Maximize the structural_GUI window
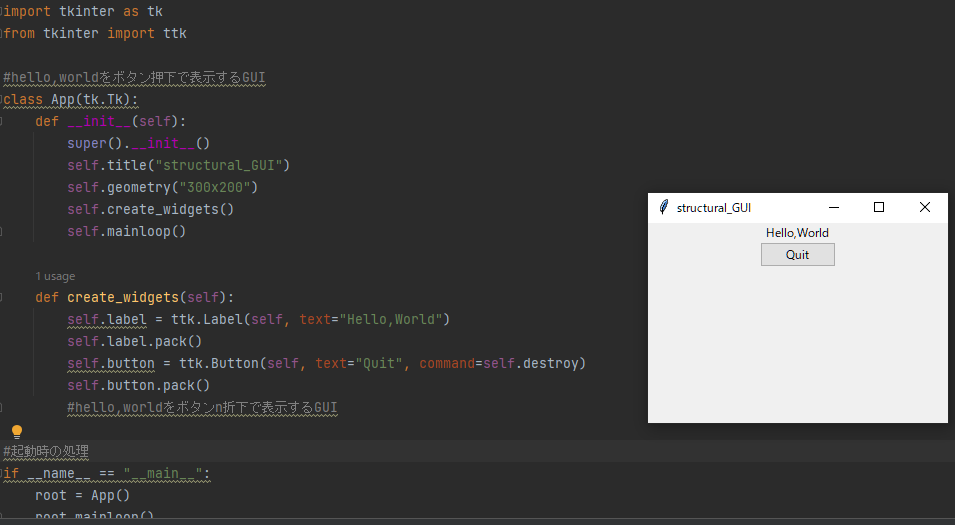 pyautogui.click(x=879, y=207)
